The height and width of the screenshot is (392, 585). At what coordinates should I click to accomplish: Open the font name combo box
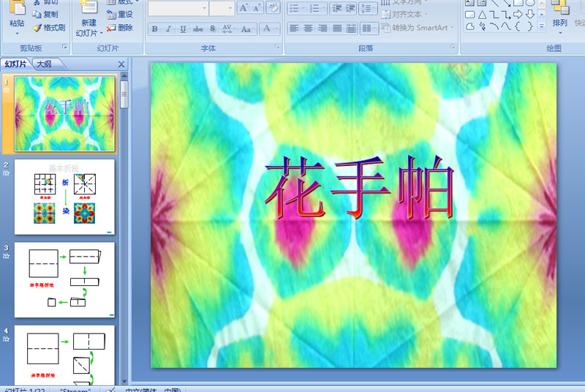(x=178, y=8)
